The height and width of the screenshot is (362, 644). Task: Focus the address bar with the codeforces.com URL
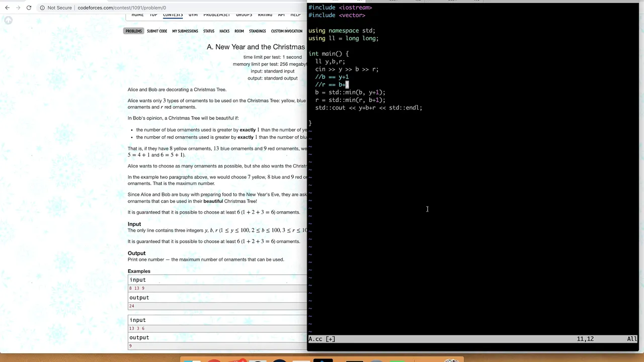click(122, 8)
